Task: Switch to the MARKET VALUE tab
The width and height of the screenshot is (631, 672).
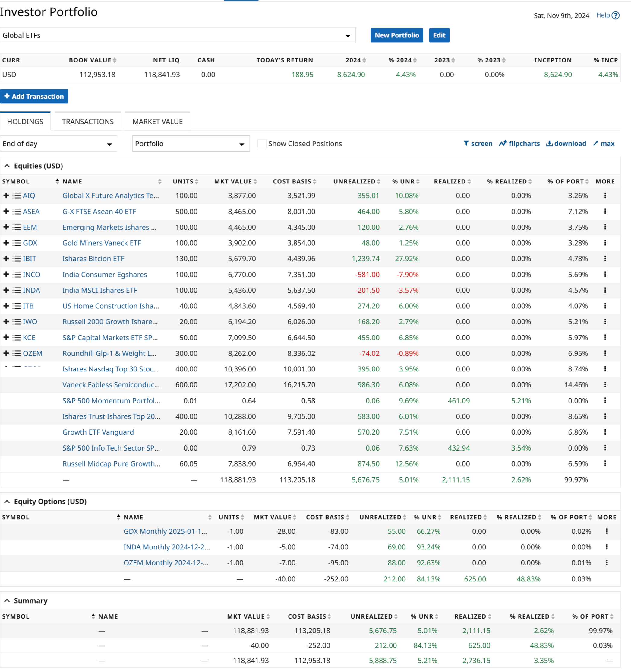Action: [157, 122]
